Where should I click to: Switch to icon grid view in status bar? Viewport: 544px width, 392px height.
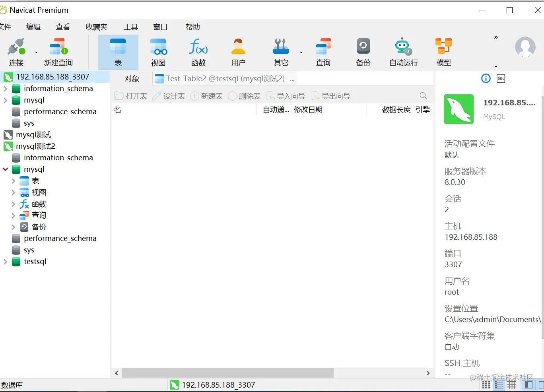coord(486,385)
